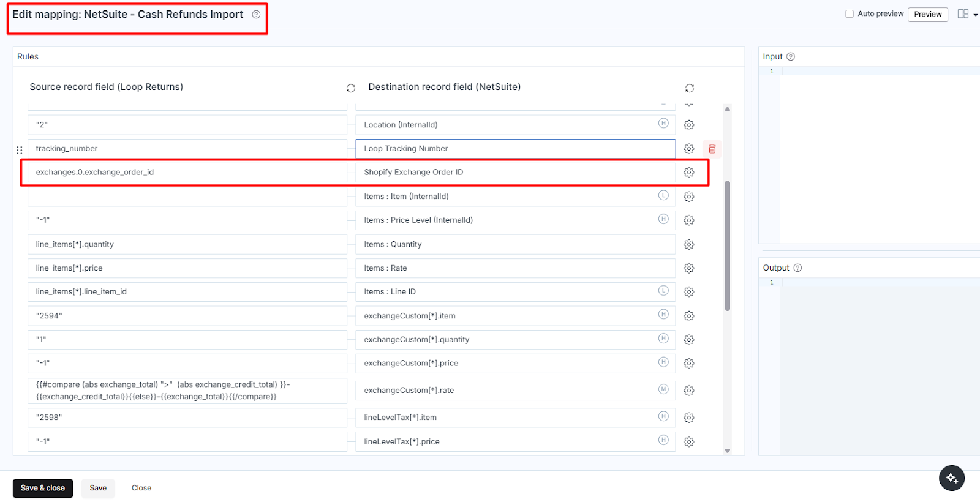Viewport: 980px width, 502px height.
Task: Refresh Source record fields (Loop Returns)
Action: [351, 88]
